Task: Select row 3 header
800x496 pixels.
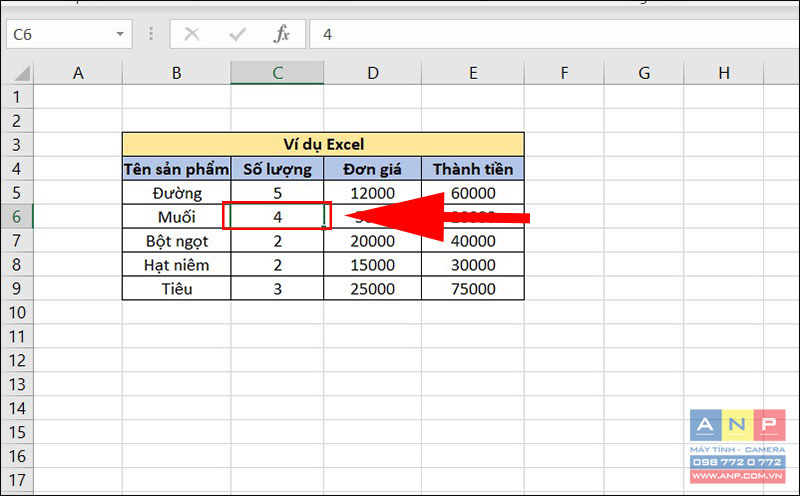Action: point(17,144)
